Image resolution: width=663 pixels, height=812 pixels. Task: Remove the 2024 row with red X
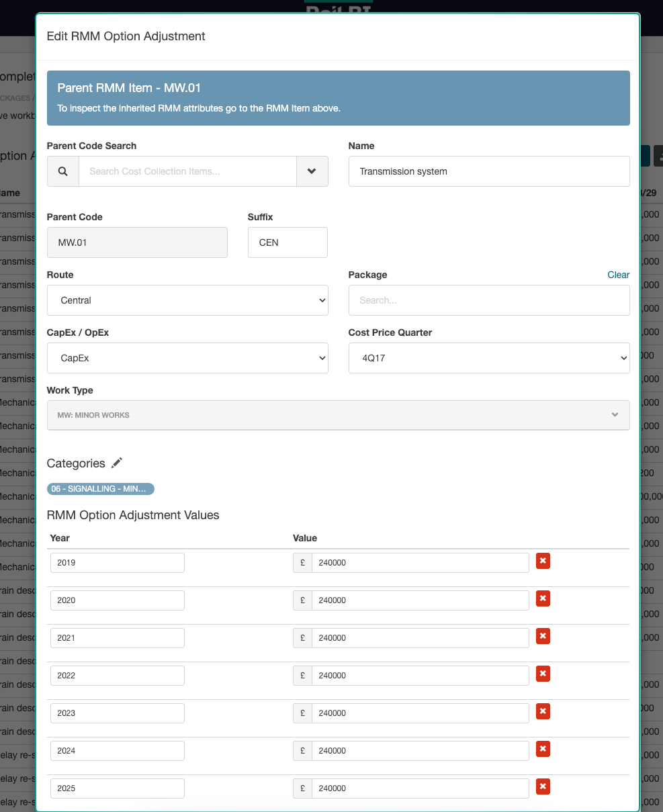click(543, 749)
